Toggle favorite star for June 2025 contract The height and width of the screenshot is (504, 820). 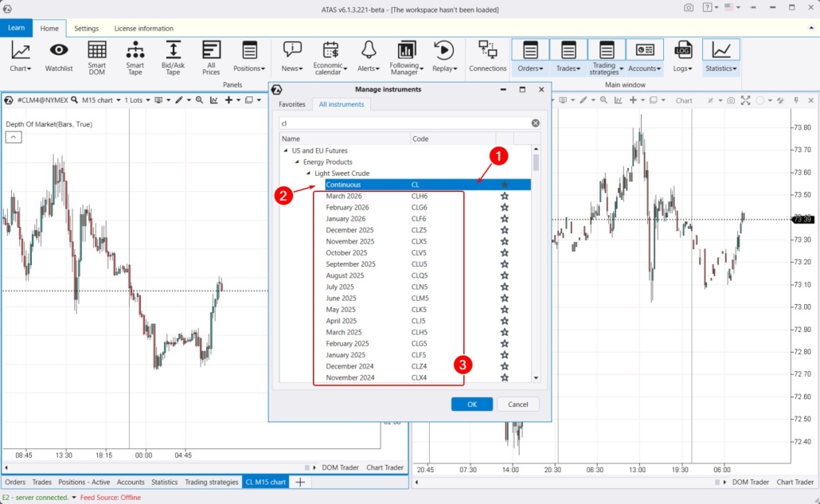click(x=504, y=299)
